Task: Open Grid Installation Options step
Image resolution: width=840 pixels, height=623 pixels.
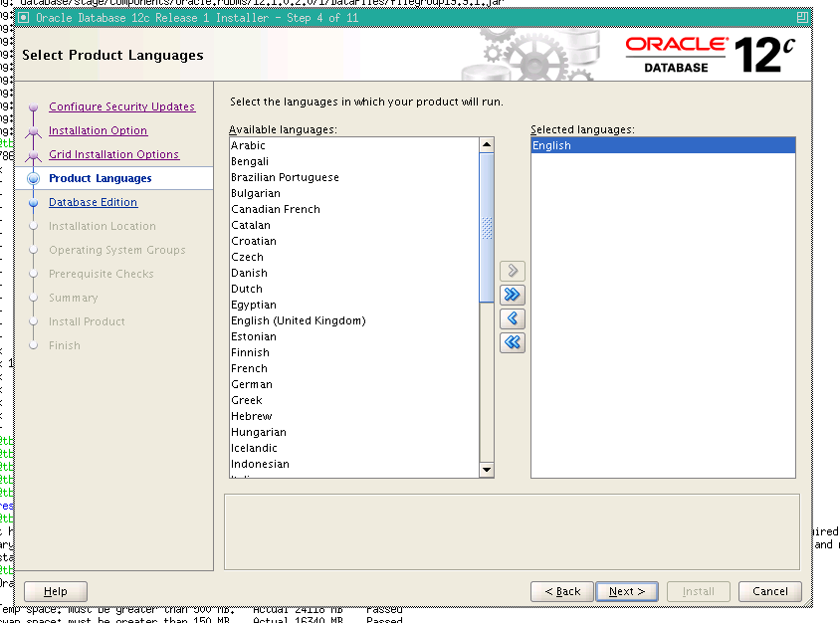Action: pyautogui.click(x=113, y=153)
